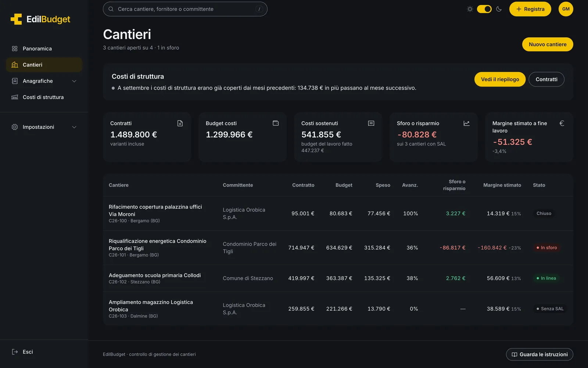Open Panoramica in the sidebar
588x368 pixels.
pos(44,49)
